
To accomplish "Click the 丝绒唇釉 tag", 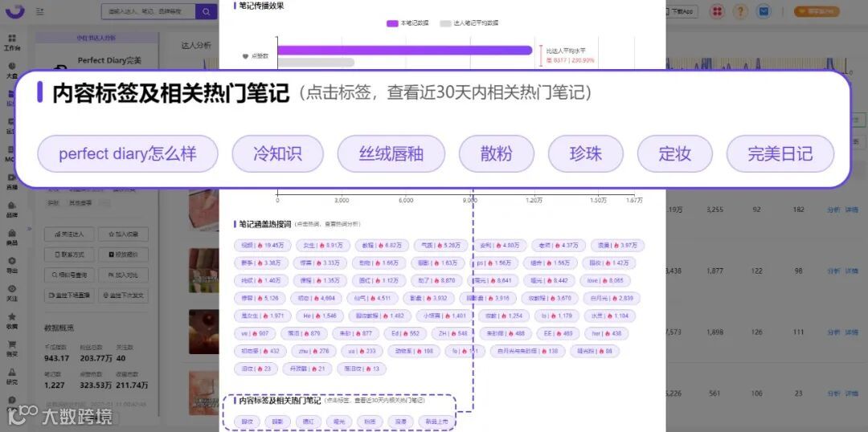I will (391, 153).
